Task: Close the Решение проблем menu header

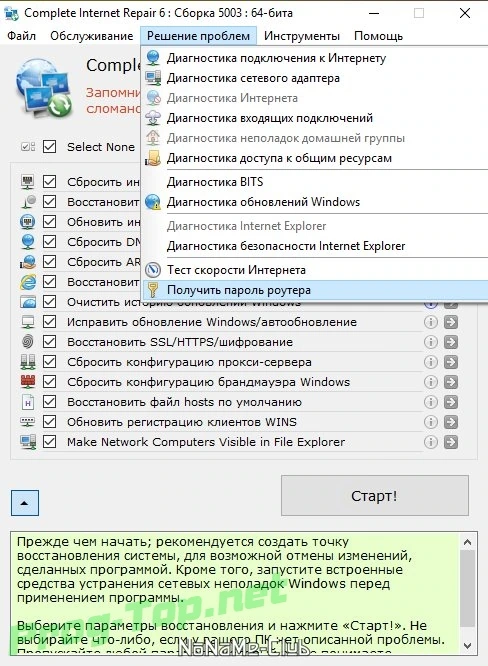Action: (x=198, y=36)
